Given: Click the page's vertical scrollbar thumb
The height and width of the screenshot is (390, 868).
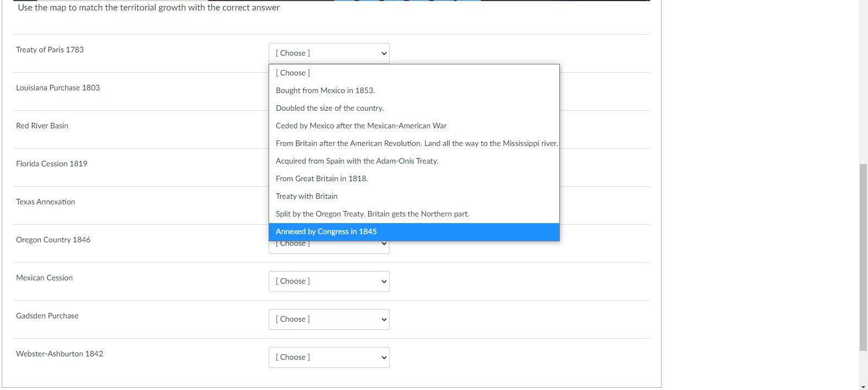Looking at the screenshot, I should [x=863, y=257].
